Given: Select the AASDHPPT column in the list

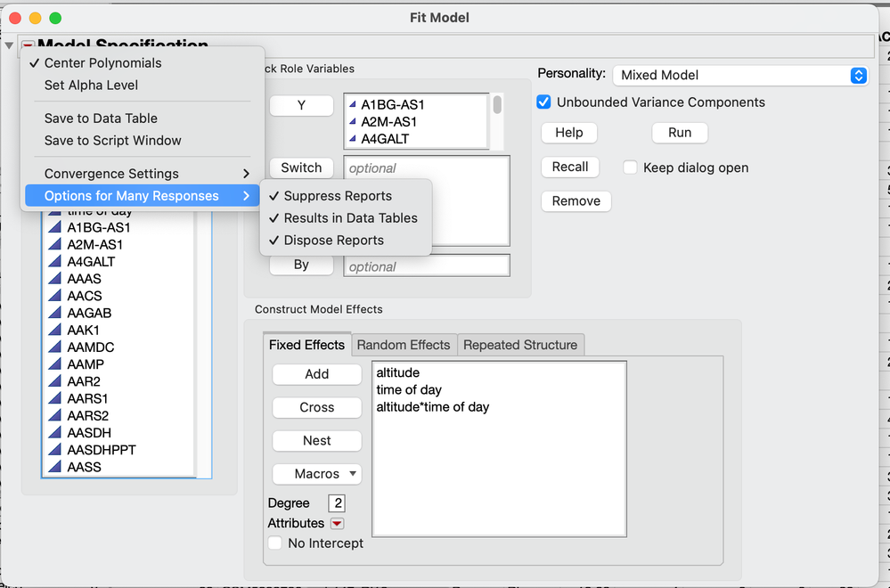Looking at the screenshot, I should (x=102, y=450).
